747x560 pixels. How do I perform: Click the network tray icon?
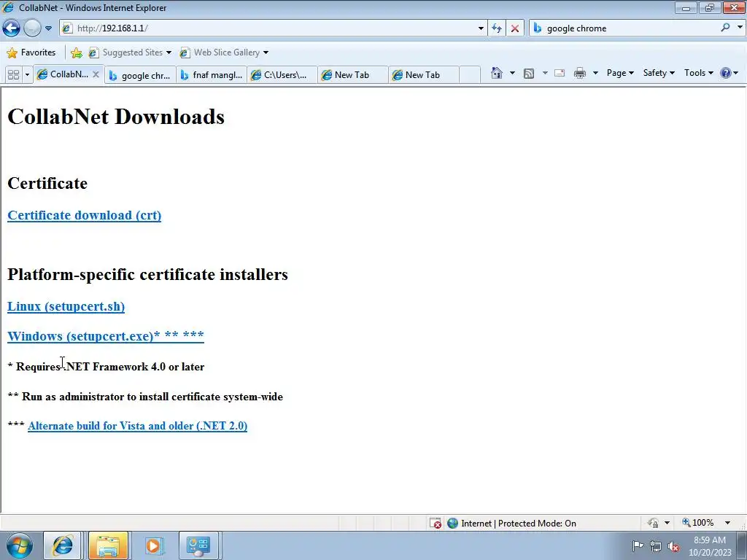(656, 546)
